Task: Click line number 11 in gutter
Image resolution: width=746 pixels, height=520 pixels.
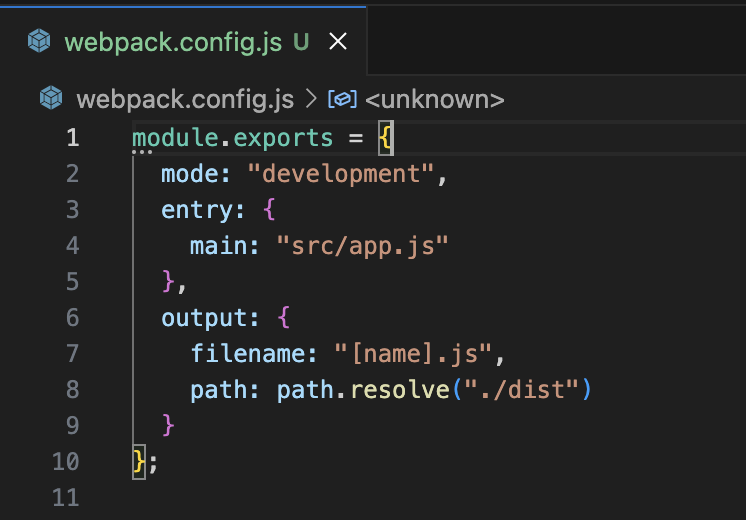Action: point(66,498)
